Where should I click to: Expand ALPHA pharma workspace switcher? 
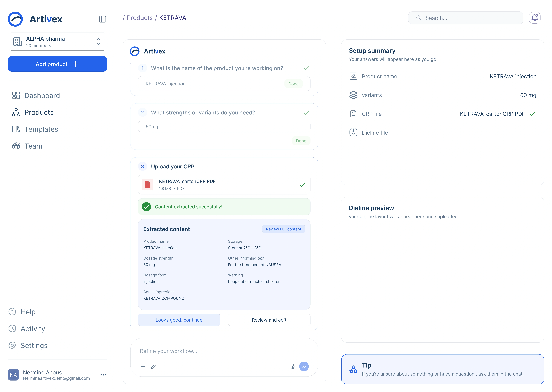point(58,42)
